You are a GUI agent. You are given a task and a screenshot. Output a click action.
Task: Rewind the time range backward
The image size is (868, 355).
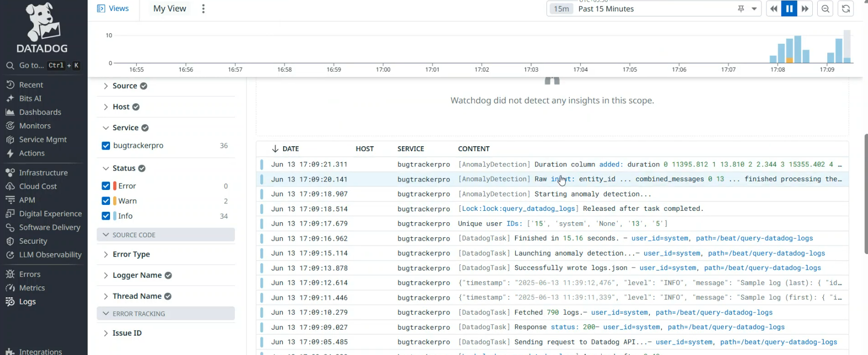[773, 9]
